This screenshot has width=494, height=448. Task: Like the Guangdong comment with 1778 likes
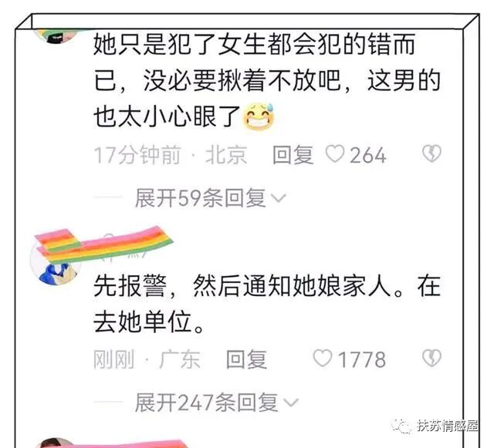(323, 359)
